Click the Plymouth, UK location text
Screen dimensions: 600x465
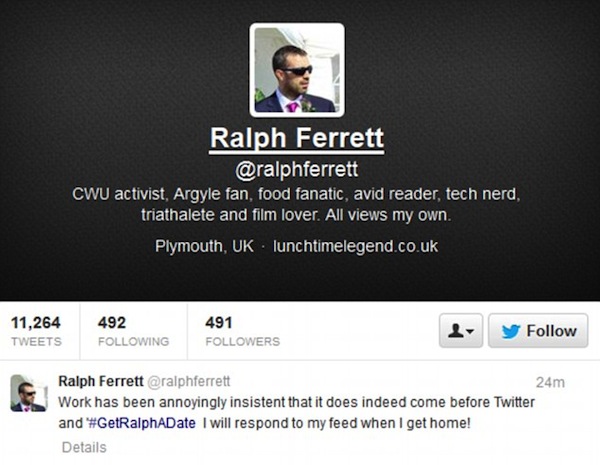click(x=204, y=246)
